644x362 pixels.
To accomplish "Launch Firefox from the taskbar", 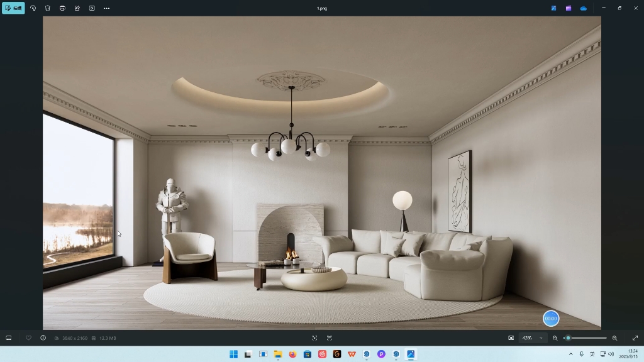I will 292,354.
